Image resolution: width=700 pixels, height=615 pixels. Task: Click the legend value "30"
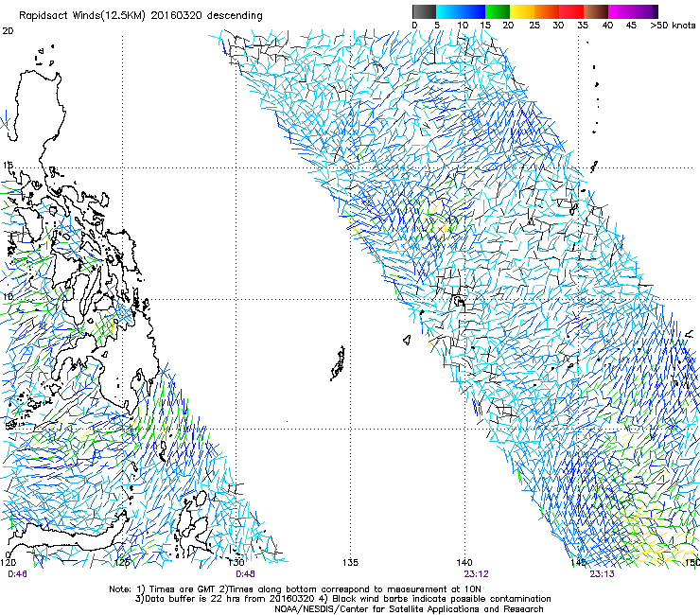(558, 26)
